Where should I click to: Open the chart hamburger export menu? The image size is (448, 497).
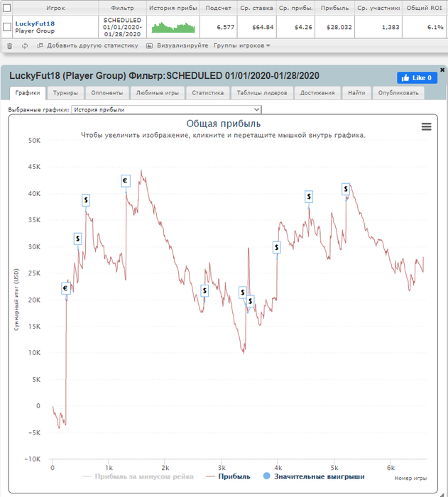coord(426,127)
